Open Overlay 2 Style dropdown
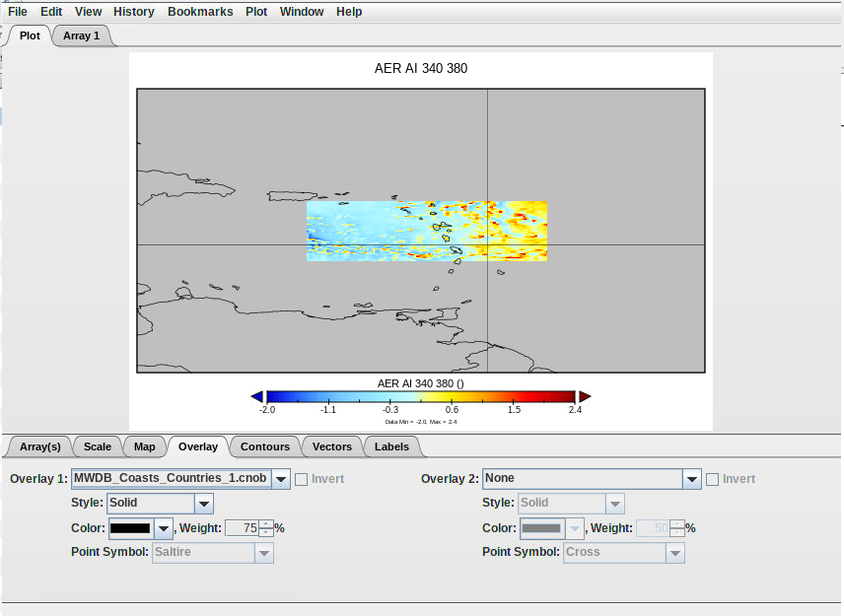The width and height of the screenshot is (844, 616). (x=571, y=504)
